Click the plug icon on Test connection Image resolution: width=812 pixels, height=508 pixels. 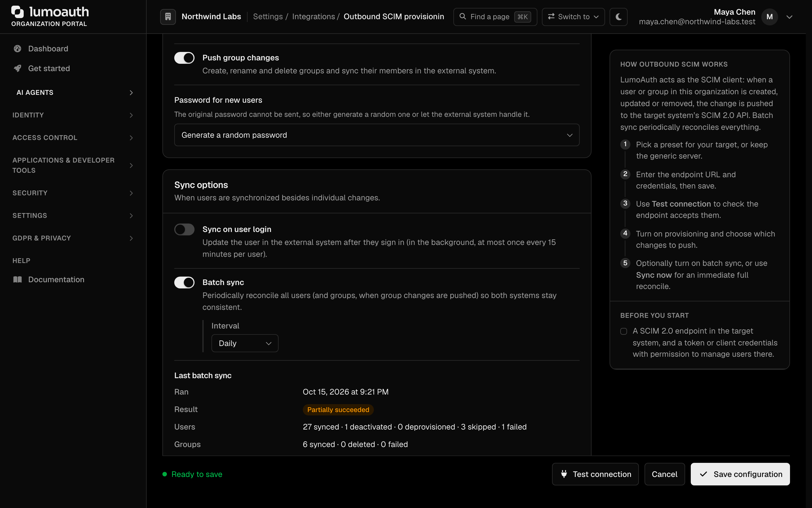click(564, 474)
